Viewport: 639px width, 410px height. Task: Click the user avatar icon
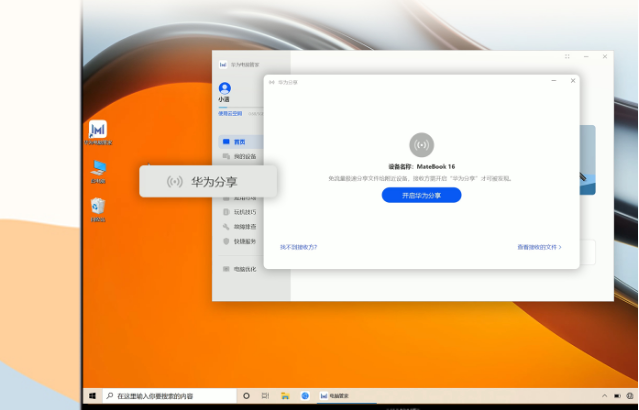pos(224,88)
